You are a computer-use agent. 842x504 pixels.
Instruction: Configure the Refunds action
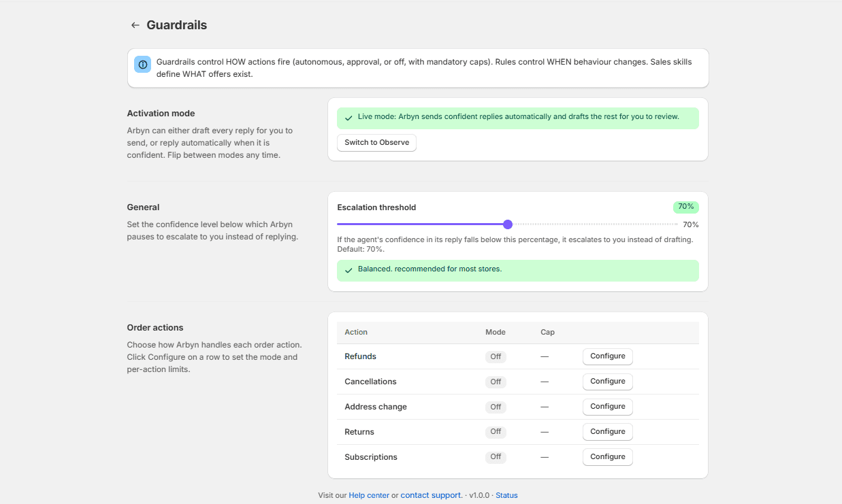[x=608, y=356]
